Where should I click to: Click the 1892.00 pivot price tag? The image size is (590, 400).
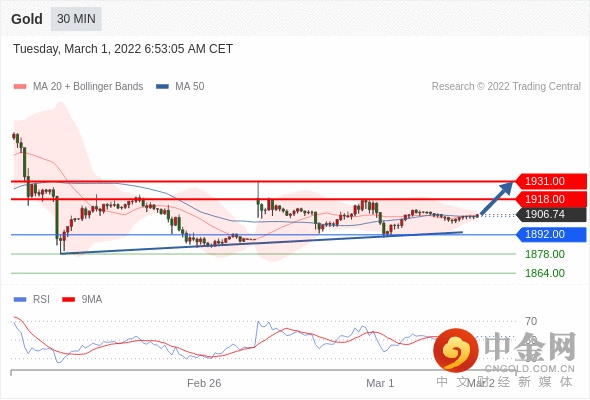coord(551,234)
